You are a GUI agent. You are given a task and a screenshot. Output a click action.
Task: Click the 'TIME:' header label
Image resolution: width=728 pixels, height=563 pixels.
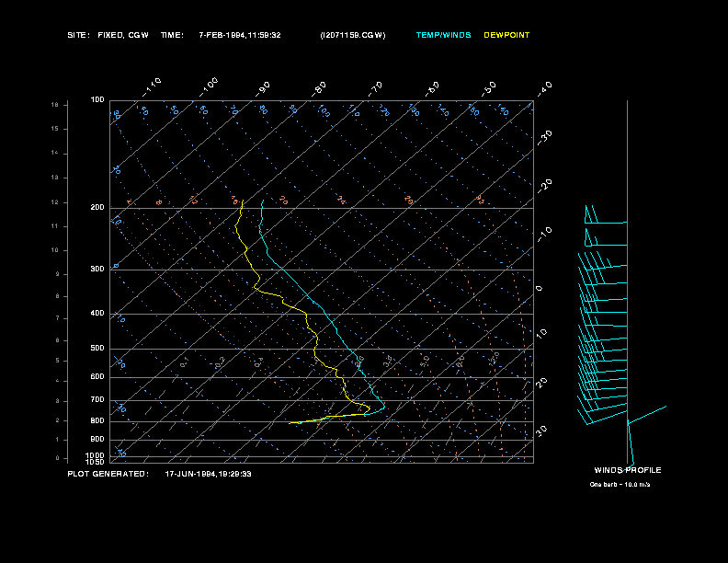pyautogui.click(x=172, y=35)
